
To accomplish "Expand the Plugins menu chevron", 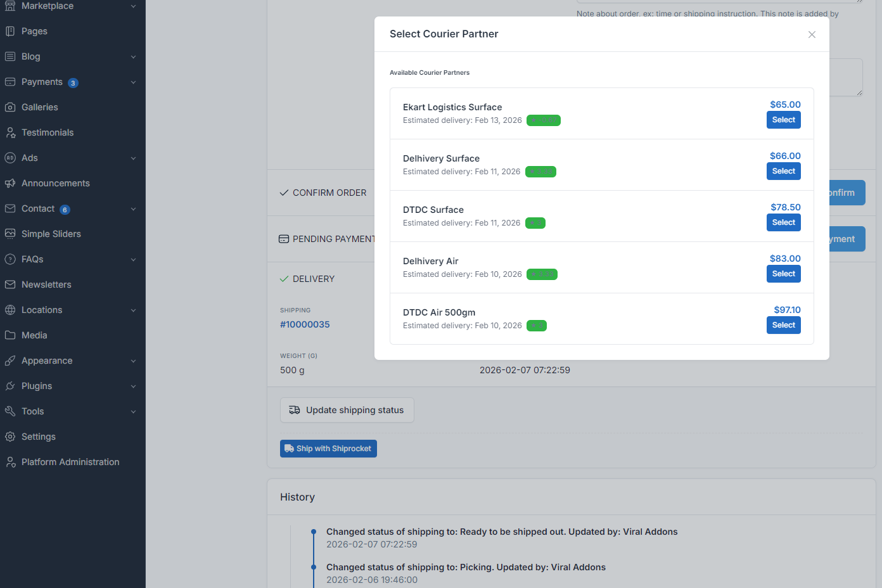I will [133, 387].
